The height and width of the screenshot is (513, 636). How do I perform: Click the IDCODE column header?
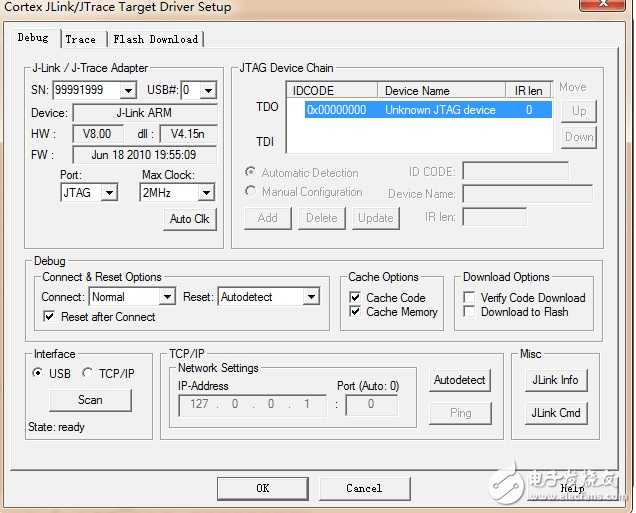[x=332, y=90]
